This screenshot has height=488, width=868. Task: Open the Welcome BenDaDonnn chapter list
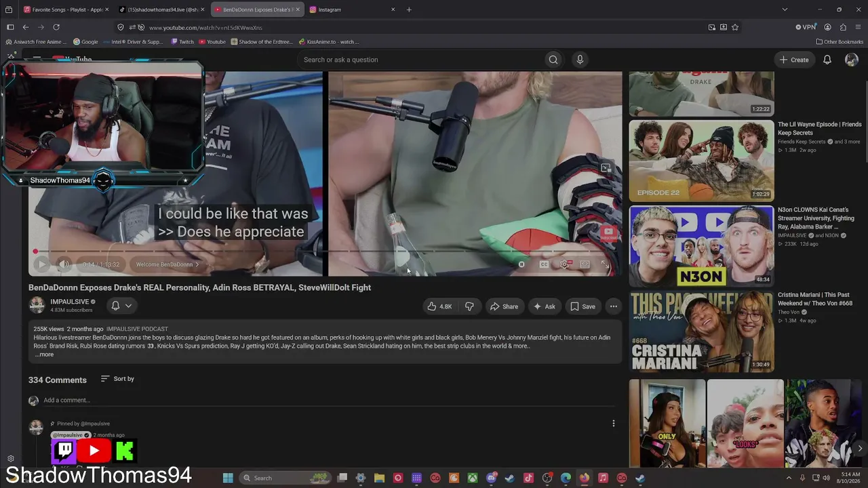pyautogui.click(x=167, y=264)
